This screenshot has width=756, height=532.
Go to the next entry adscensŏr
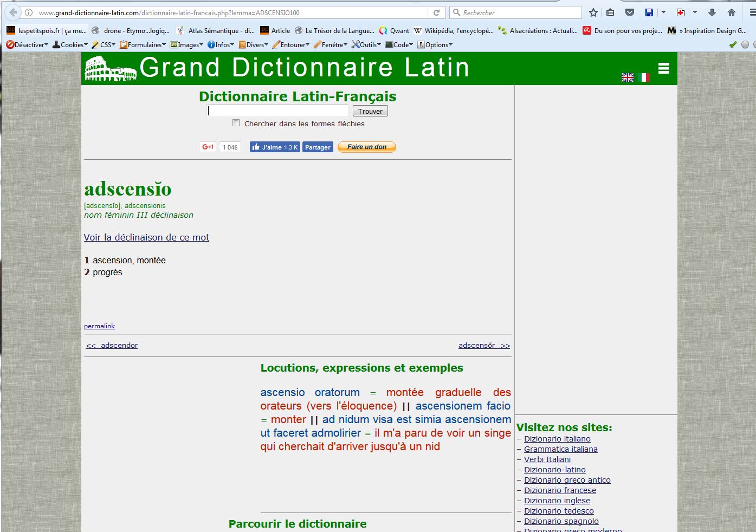click(484, 346)
